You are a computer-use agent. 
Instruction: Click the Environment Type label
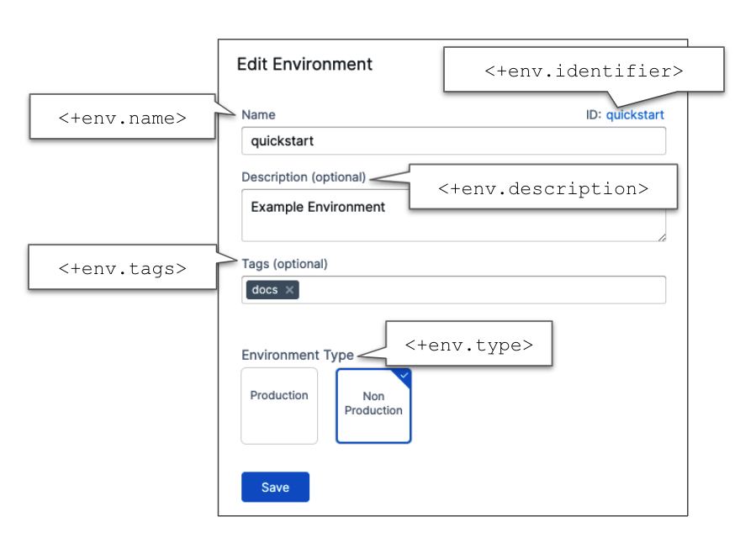pyautogui.click(x=298, y=355)
